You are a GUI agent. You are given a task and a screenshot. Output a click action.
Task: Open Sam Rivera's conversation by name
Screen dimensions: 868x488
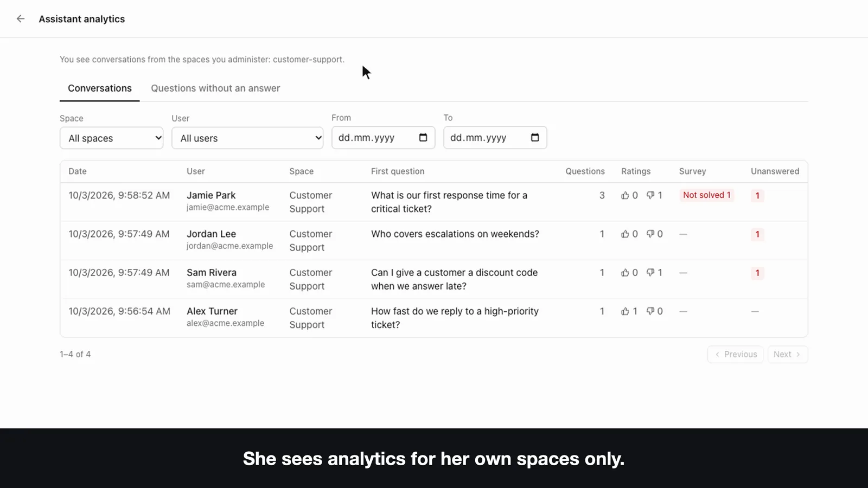[212, 273]
